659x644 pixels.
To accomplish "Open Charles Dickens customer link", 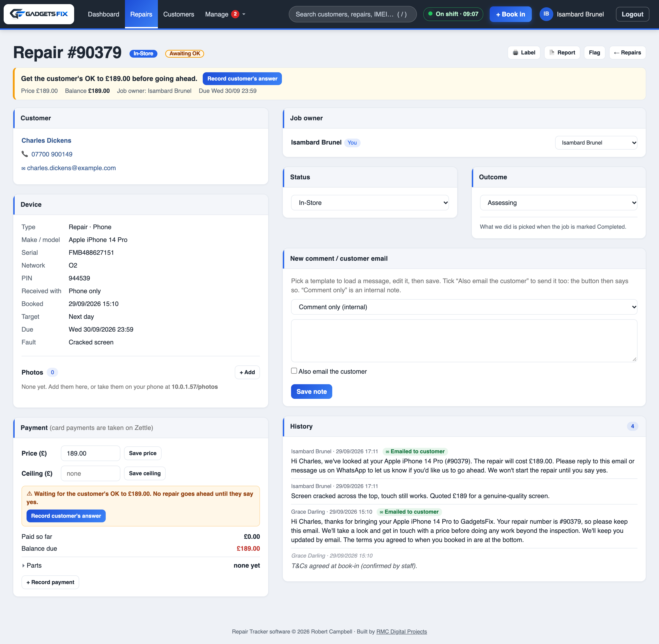I will [46, 140].
